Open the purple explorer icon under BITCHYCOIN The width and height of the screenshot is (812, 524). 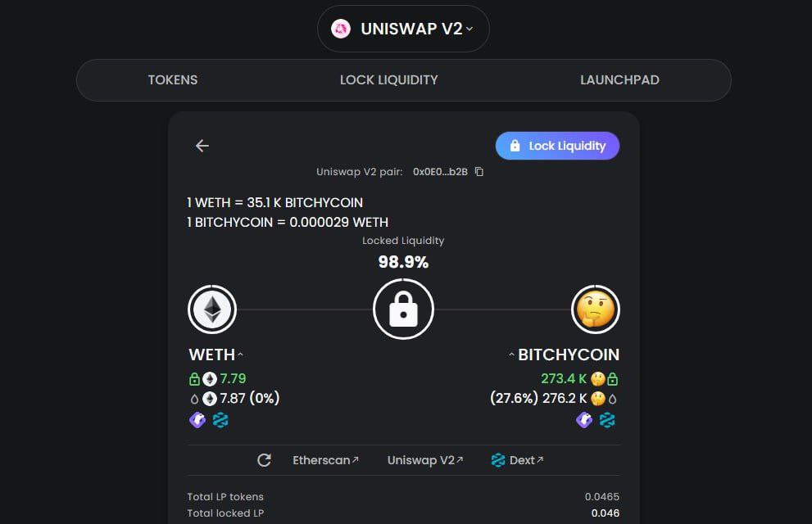pyautogui.click(x=584, y=420)
